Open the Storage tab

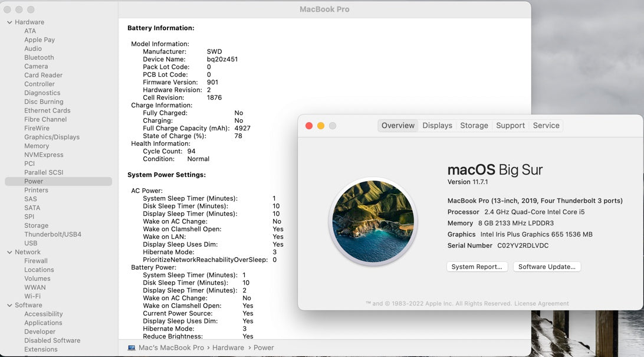click(474, 126)
